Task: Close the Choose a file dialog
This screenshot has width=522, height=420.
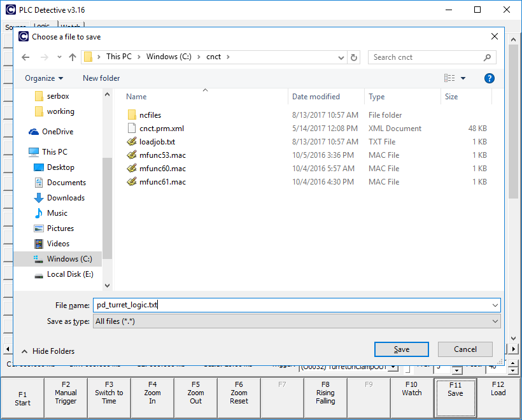Action: 495,37
